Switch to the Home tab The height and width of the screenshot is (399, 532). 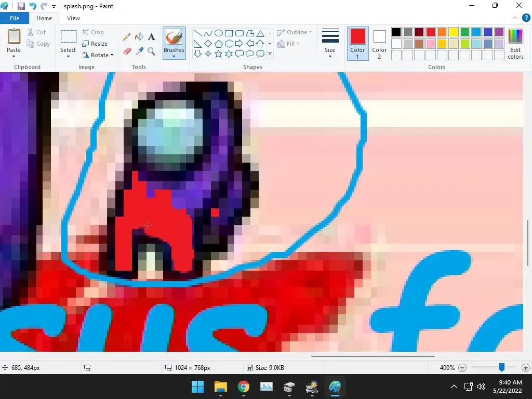coord(44,18)
